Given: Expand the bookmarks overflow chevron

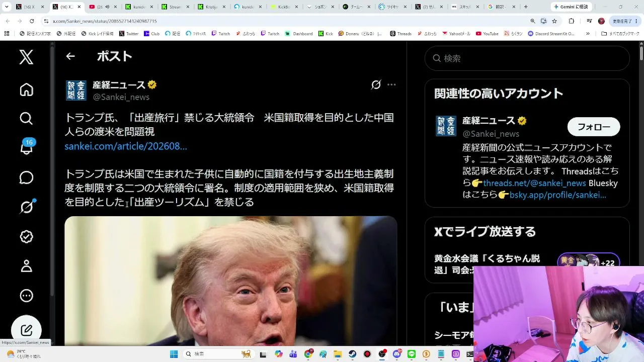Looking at the screenshot, I should coord(588,34).
